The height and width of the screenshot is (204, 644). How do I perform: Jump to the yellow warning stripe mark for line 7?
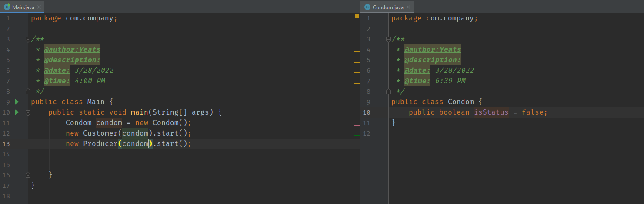tap(357, 83)
